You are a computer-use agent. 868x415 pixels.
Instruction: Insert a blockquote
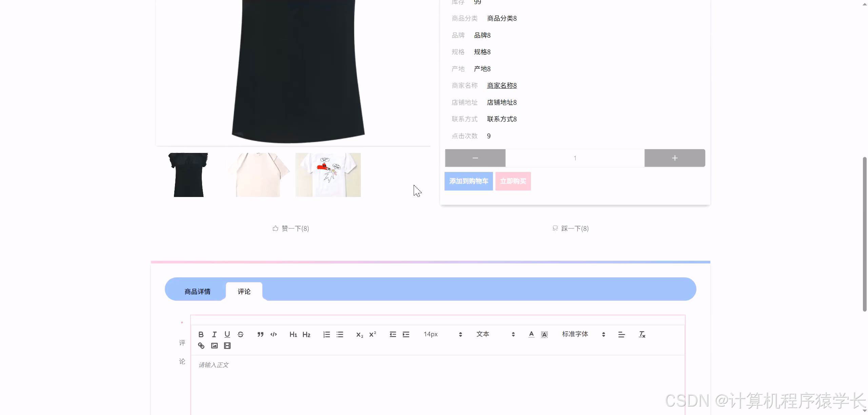(260, 334)
